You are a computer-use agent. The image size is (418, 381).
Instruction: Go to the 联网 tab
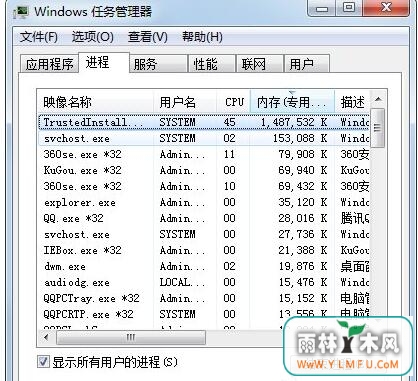259,64
